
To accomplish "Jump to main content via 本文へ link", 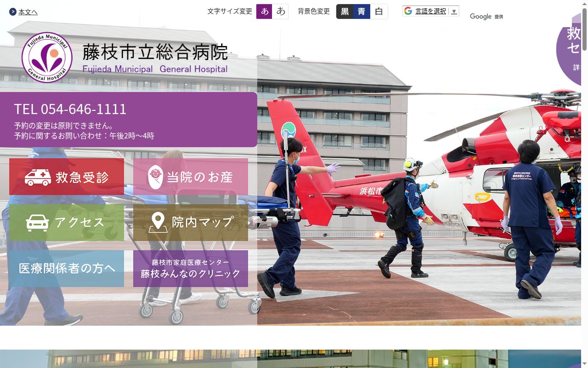I will coord(28,12).
